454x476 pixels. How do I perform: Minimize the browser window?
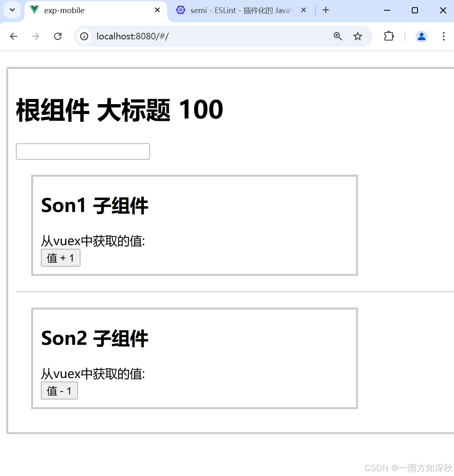click(x=387, y=10)
